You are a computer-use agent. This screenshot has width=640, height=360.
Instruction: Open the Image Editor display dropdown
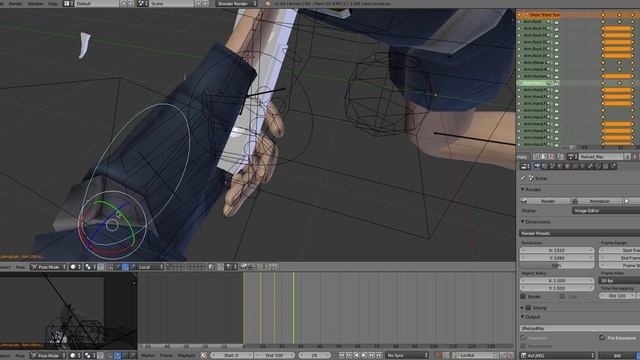[x=606, y=211]
